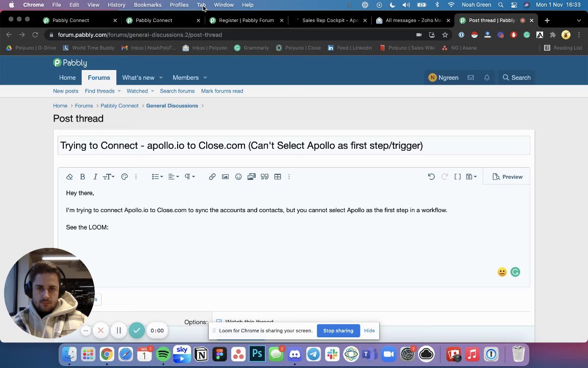
Task: Click the insert media icon
Action: coord(252,176)
